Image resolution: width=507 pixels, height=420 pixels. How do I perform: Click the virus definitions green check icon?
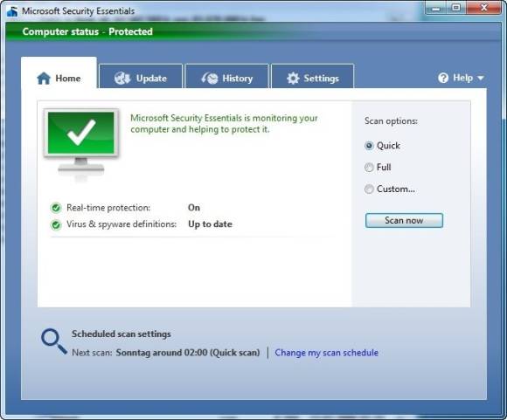pos(56,224)
